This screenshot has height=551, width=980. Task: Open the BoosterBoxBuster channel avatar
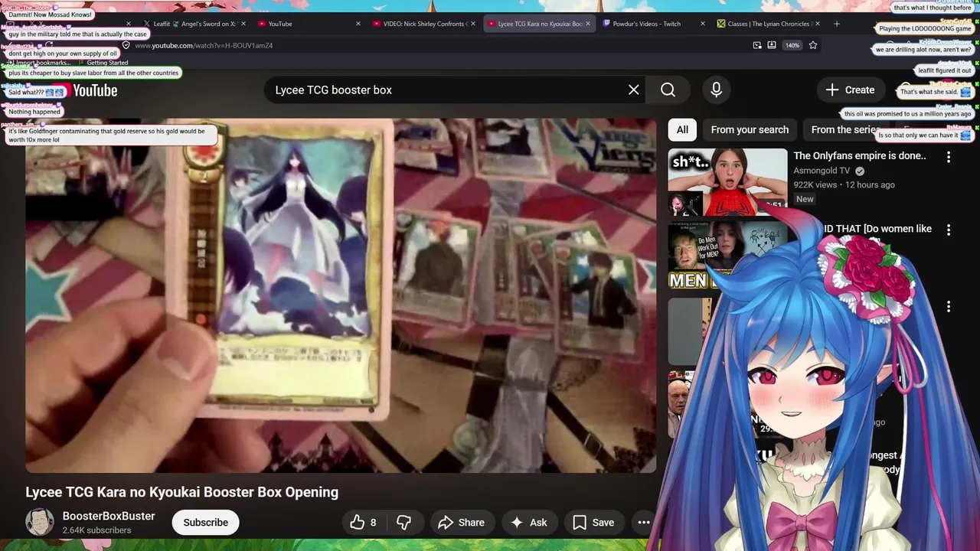[x=40, y=522]
